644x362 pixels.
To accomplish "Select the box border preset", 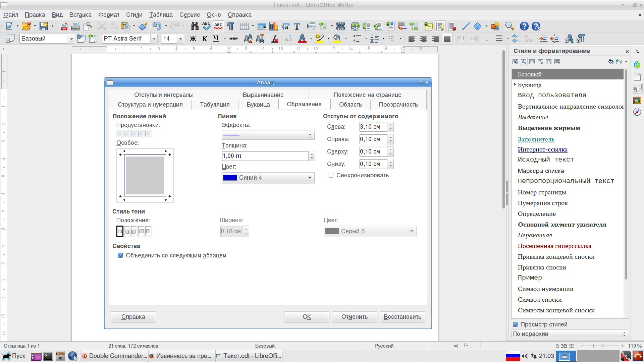I will 127,134.
